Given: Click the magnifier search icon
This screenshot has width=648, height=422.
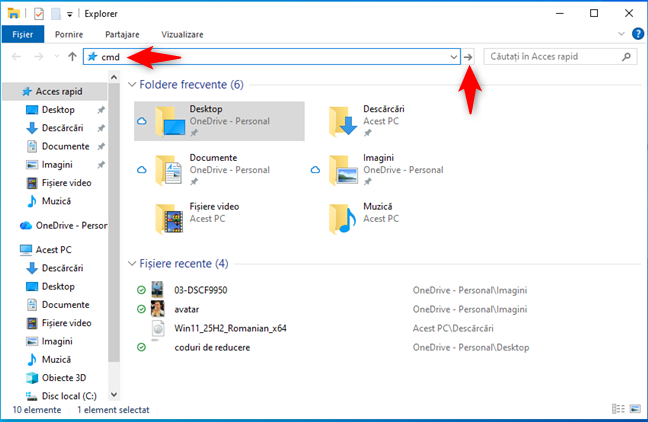Looking at the screenshot, I should coord(627,57).
